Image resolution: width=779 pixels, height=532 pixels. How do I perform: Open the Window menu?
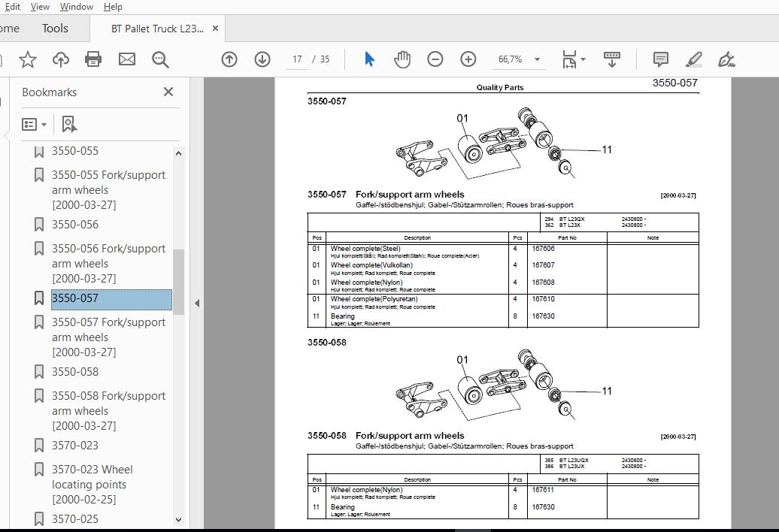coord(77,7)
